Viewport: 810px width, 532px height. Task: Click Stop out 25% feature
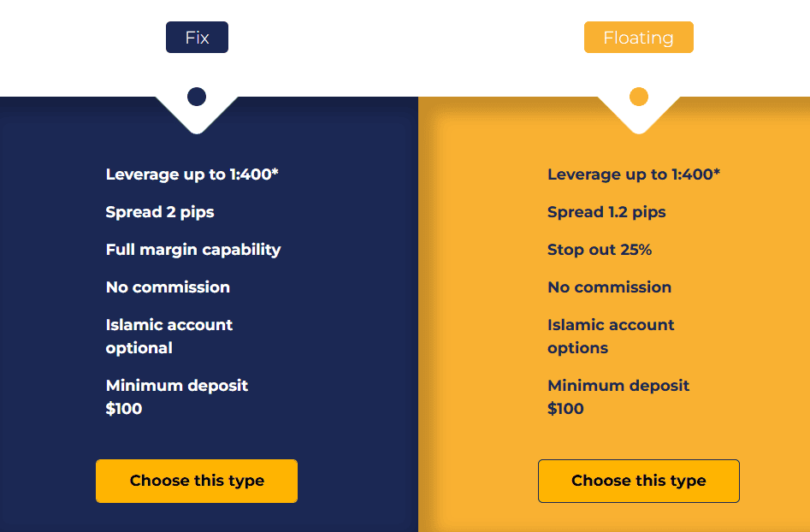(x=600, y=249)
